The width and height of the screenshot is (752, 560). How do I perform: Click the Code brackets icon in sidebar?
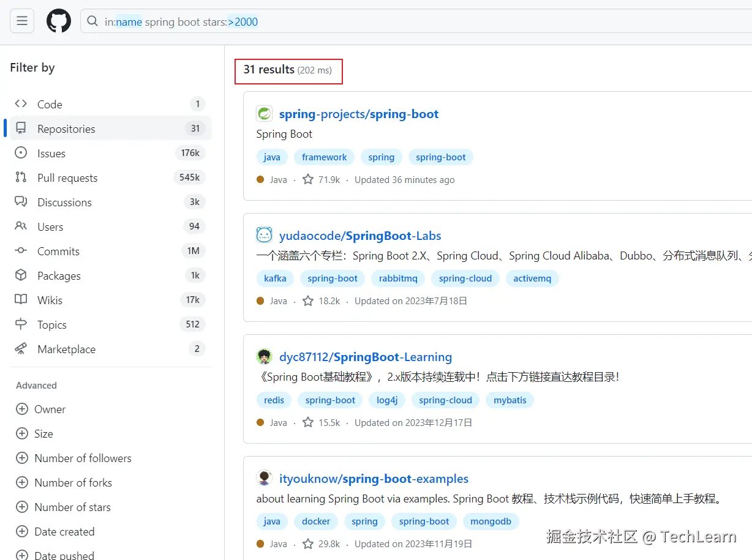tap(21, 104)
